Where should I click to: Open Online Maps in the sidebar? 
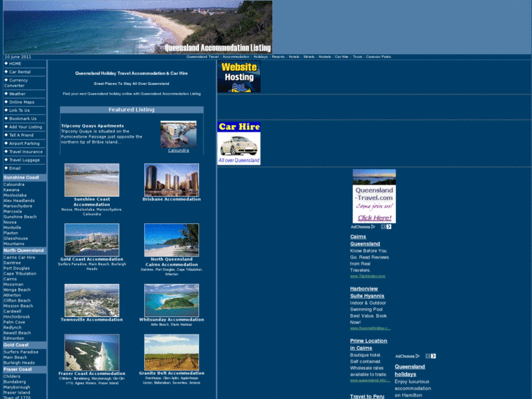(22, 102)
